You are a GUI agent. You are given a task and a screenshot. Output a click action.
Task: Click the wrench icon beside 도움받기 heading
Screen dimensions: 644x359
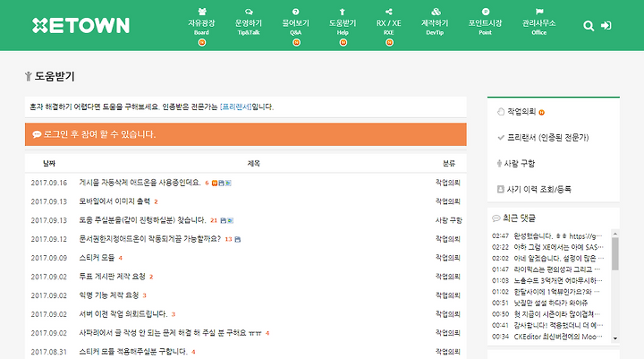tap(29, 76)
